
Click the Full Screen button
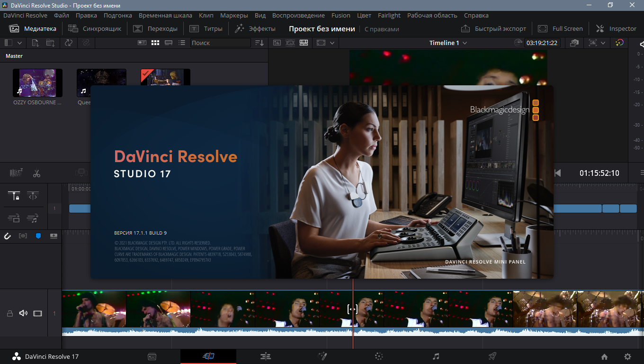tap(561, 28)
